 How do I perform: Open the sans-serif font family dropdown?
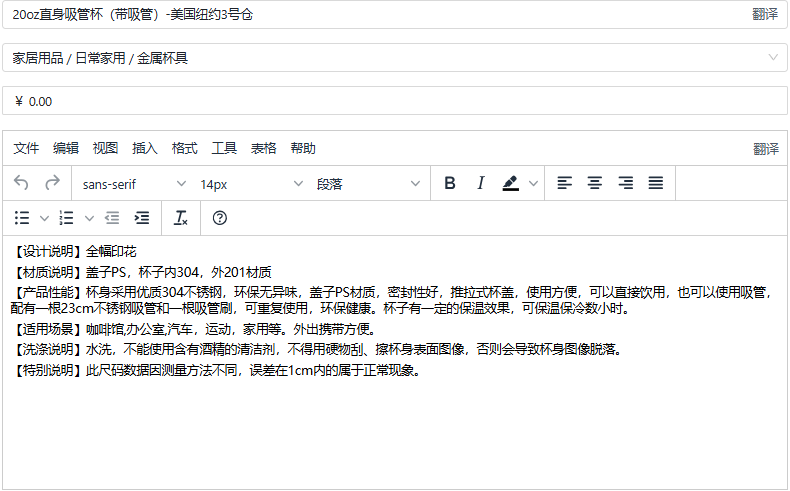pos(134,184)
